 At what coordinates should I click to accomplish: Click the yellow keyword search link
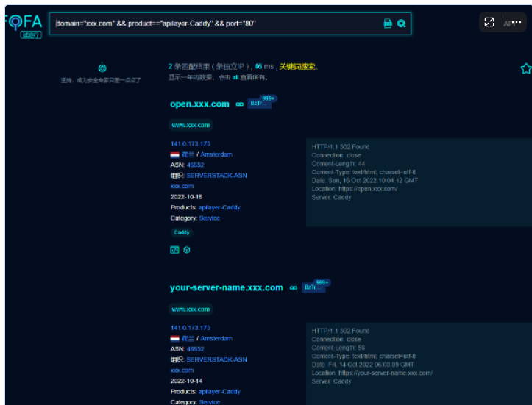(x=297, y=67)
